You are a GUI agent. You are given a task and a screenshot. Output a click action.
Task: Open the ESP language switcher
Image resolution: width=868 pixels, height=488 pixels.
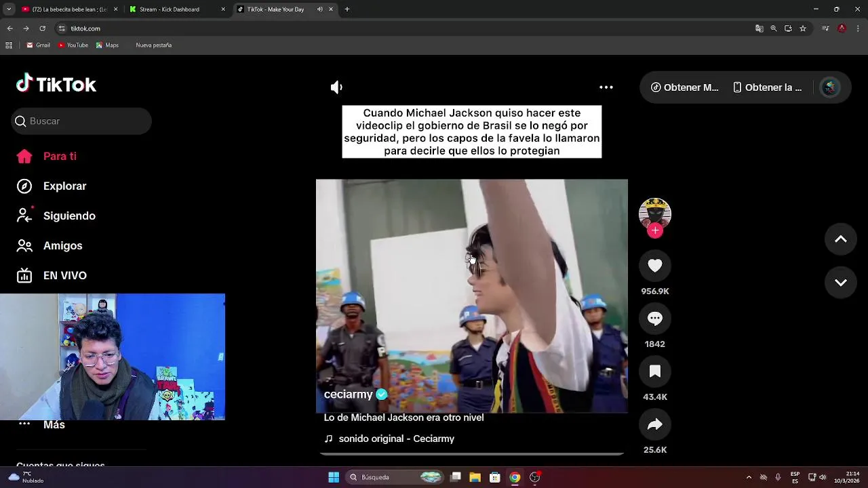(795, 477)
